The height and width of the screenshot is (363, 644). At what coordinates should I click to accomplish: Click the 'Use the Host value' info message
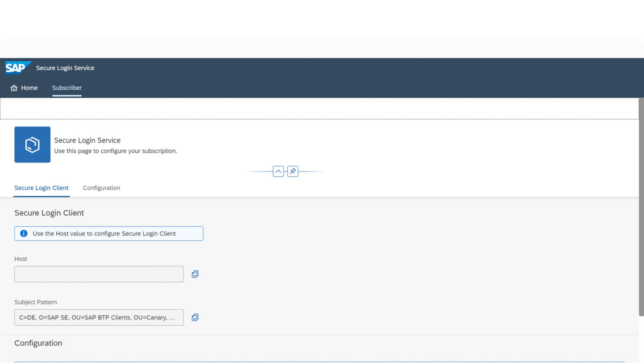coord(104,233)
